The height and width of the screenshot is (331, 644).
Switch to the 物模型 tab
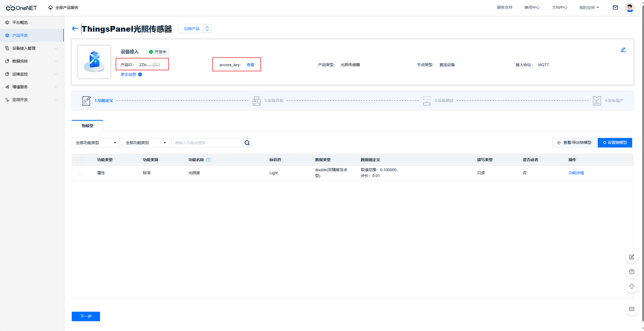click(x=87, y=126)
